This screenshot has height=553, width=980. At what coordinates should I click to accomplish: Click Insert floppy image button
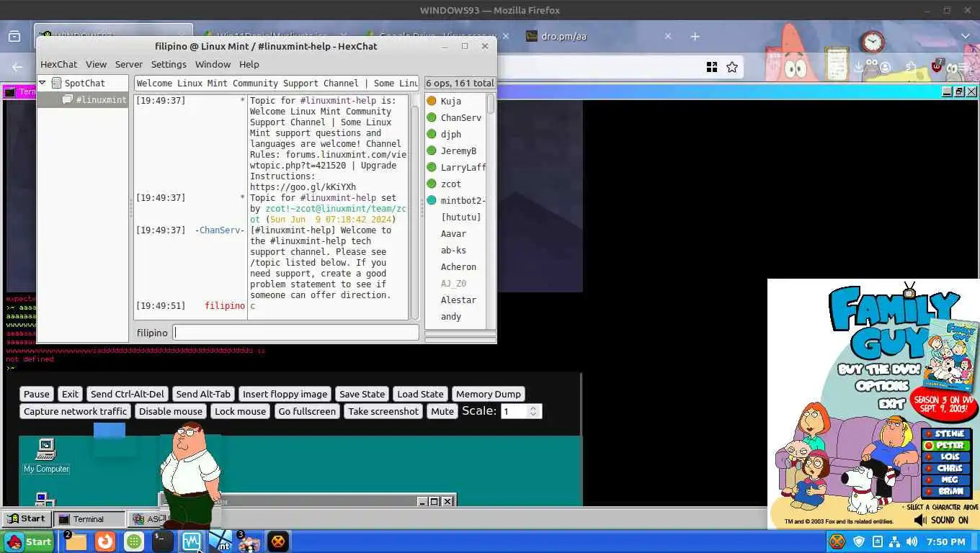(x=285, y=394)
